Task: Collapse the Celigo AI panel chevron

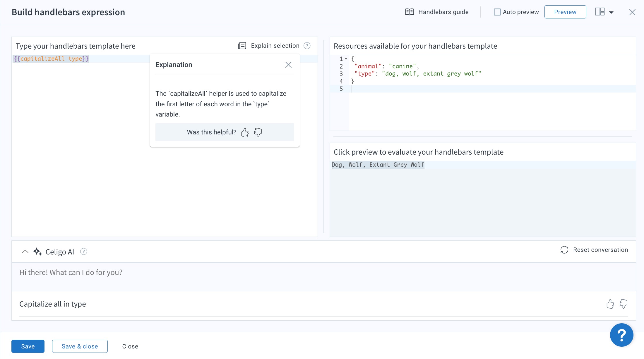Action: point(25,252)
